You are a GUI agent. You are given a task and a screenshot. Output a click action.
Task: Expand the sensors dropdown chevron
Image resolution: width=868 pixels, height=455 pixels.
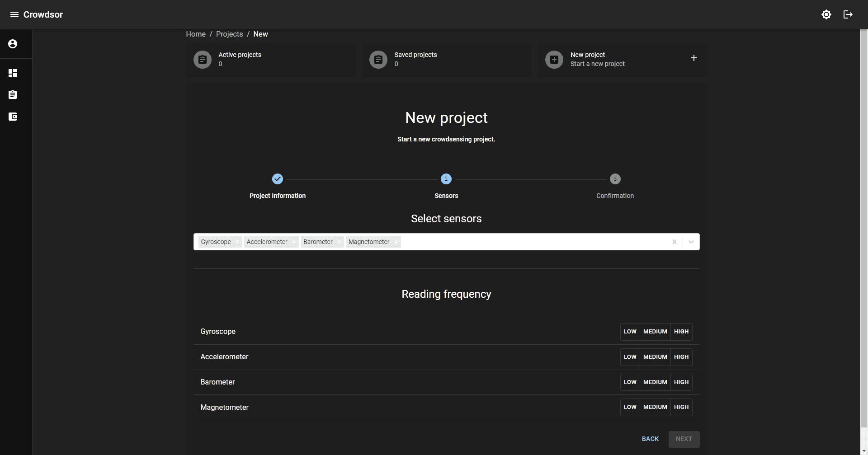[691, 242]
